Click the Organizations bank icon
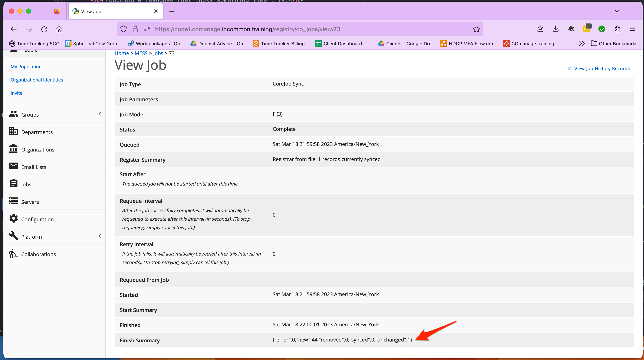The width and height of the screenshot is (644, 360). [x=13, y=148]
